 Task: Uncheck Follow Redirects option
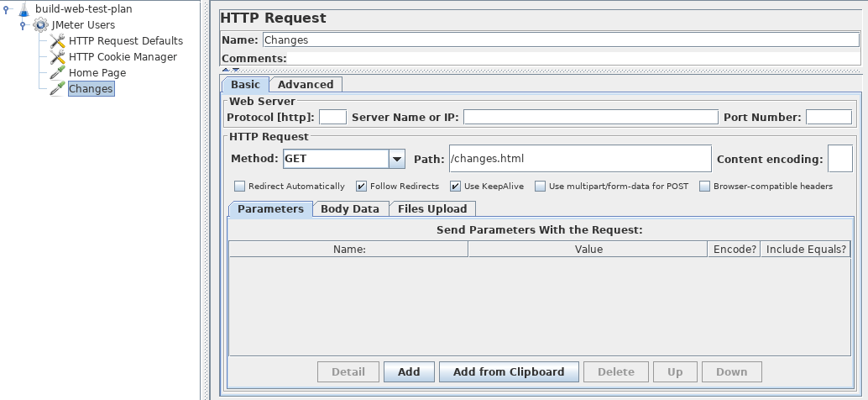361,187
